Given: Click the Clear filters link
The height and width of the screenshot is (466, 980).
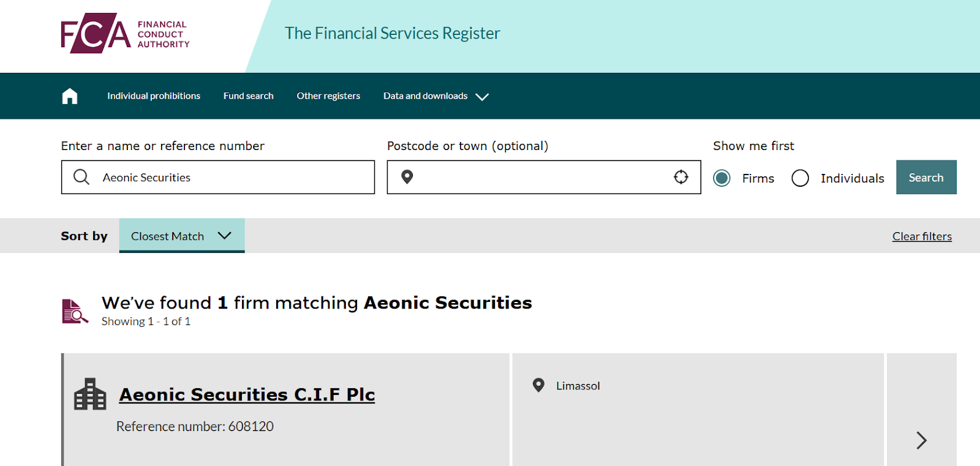Looking at the screenshot, I should click(x=922, y=236).
